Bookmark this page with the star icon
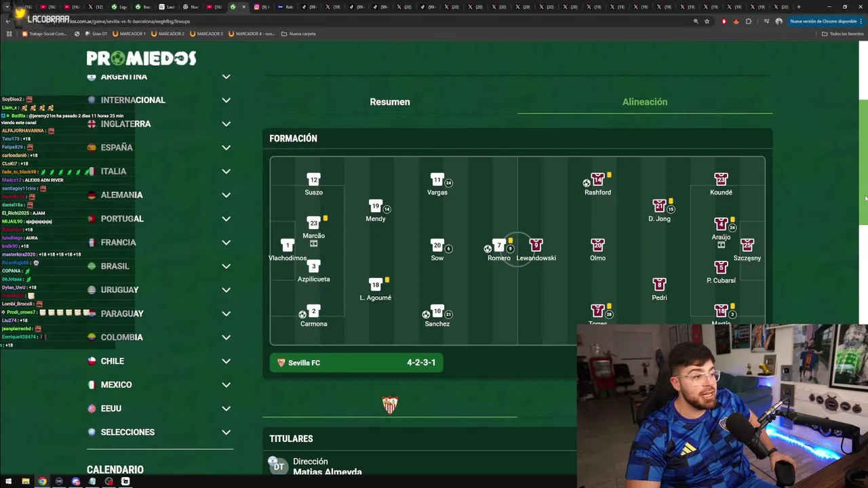Viewport: 868px width, 488px height. tap(707, 21)
